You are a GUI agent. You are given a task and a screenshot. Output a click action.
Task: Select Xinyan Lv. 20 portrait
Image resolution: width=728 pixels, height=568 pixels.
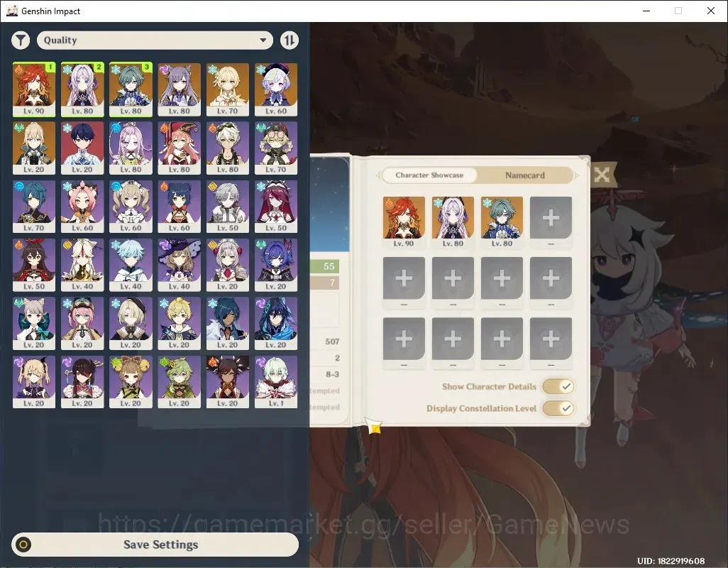[228, 382]
